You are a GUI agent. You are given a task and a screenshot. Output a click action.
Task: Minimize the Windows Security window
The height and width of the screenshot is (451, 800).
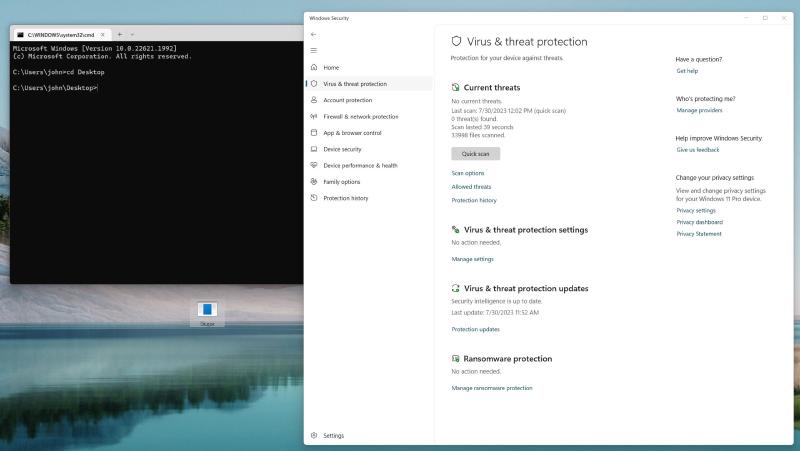tap(746, 18)
